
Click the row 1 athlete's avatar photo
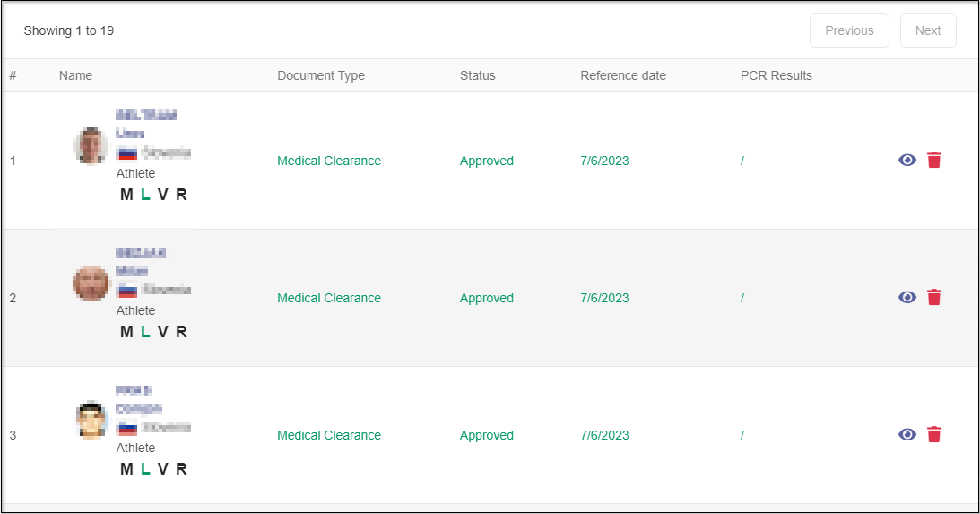91,146
